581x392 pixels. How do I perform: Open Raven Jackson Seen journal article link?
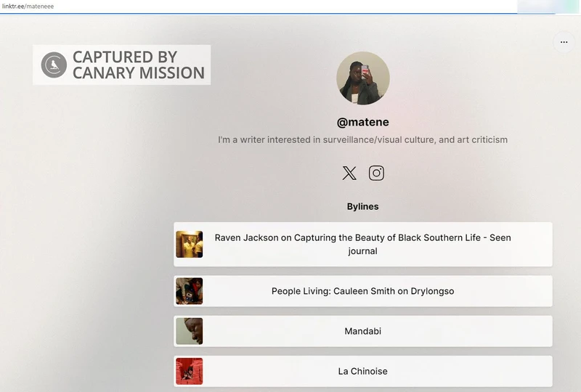click(x=363, y=245)
